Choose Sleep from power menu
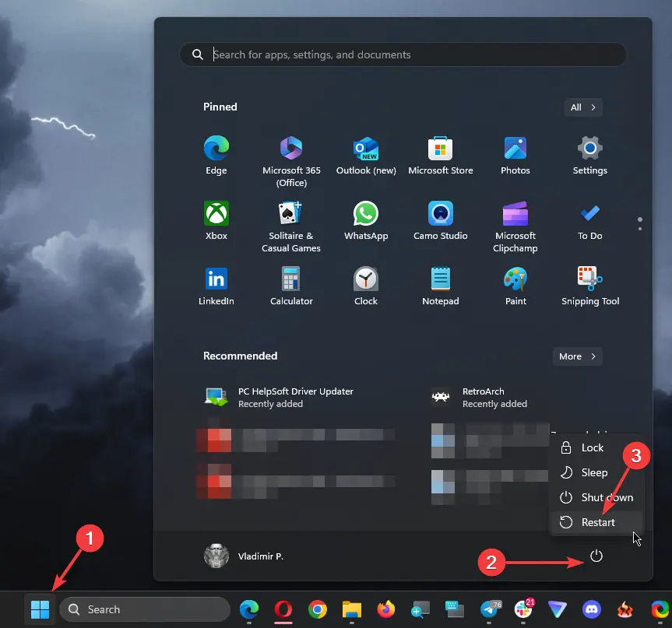This screenshot has height=628, width=672. pyautogui.click(x=596, y=472)
